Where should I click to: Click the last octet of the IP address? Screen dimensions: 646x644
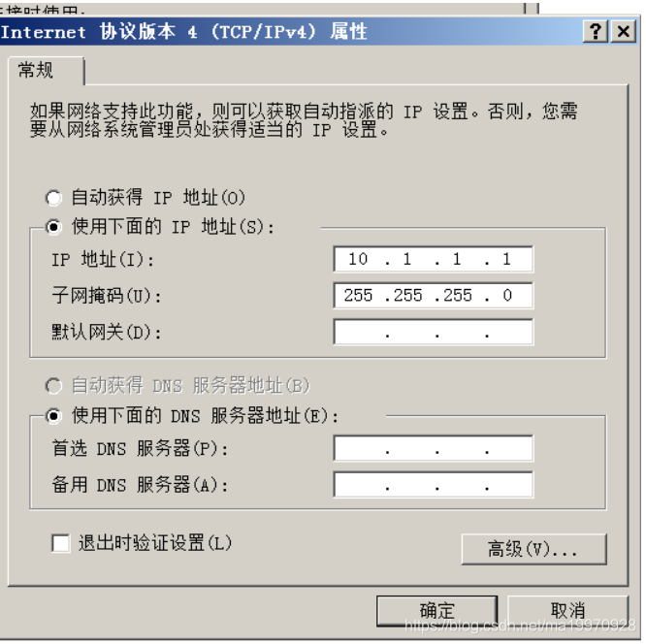click(506, 259)
